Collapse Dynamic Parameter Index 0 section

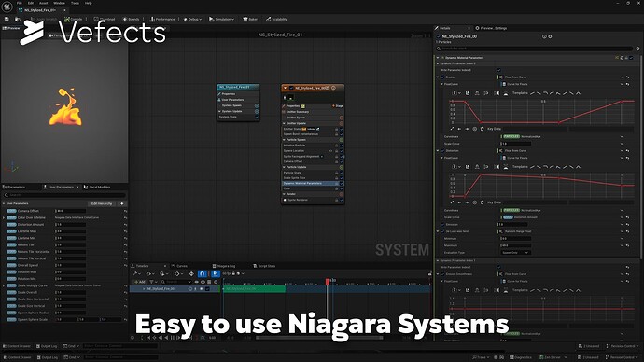pos(438,63)
